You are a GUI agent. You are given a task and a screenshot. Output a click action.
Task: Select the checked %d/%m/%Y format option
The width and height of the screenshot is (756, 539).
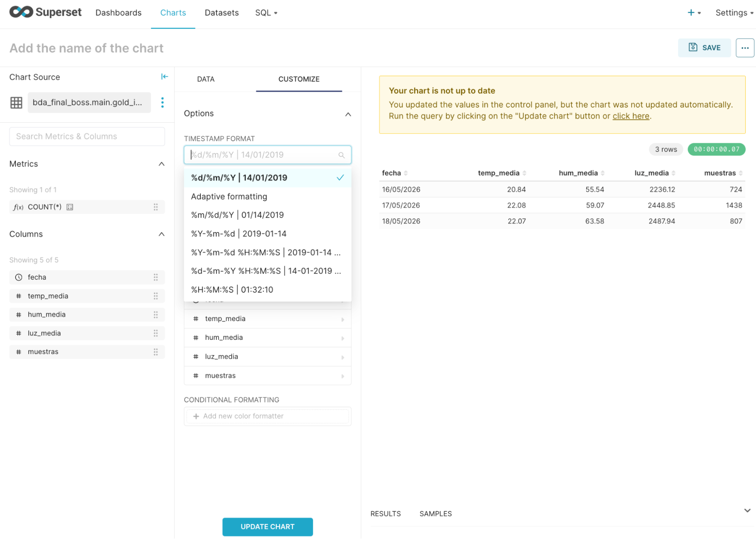(267, 178)
